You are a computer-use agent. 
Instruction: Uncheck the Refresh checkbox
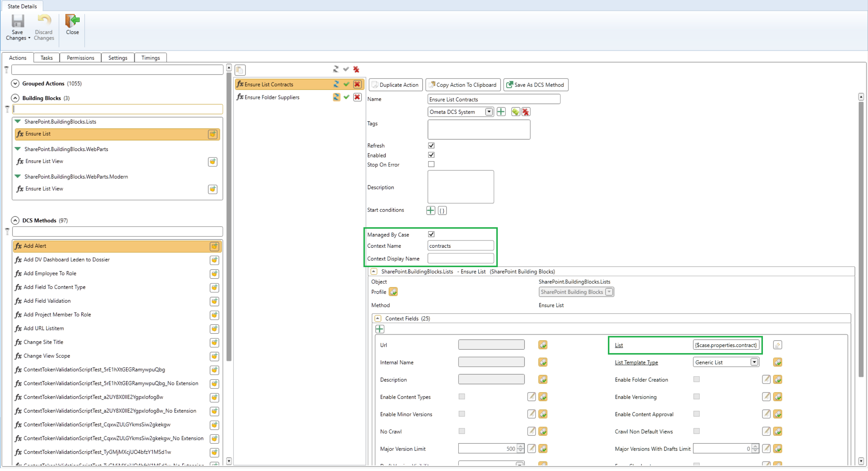click(431, 146)
